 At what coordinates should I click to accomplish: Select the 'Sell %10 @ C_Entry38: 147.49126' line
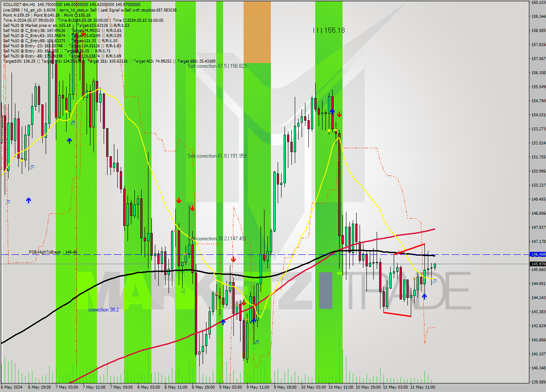tap(62, 30)
